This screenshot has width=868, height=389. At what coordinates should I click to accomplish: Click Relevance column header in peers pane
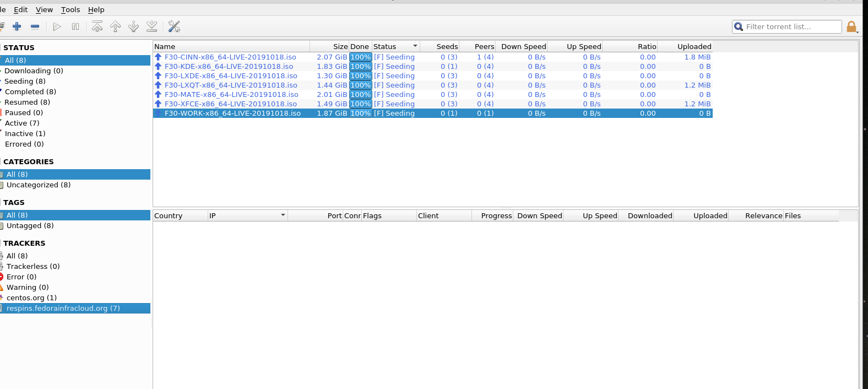point(756,215)
